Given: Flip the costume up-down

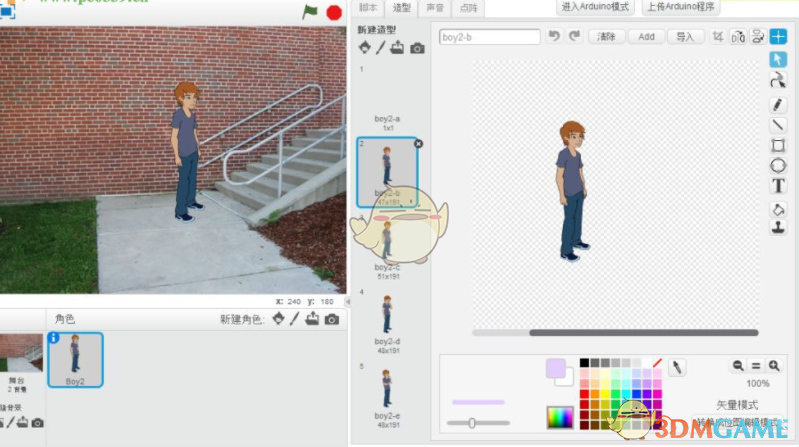Looking at the screenshot, I should [758, 37].
